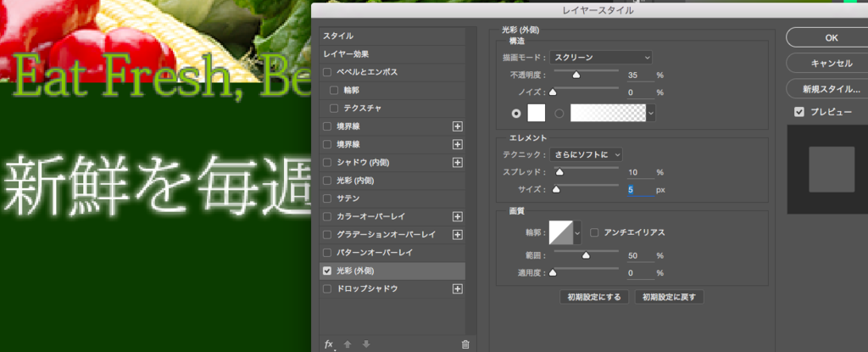Click the スプレッド value field showing 10
Viewport: 868px width, 352px height.
641,172
